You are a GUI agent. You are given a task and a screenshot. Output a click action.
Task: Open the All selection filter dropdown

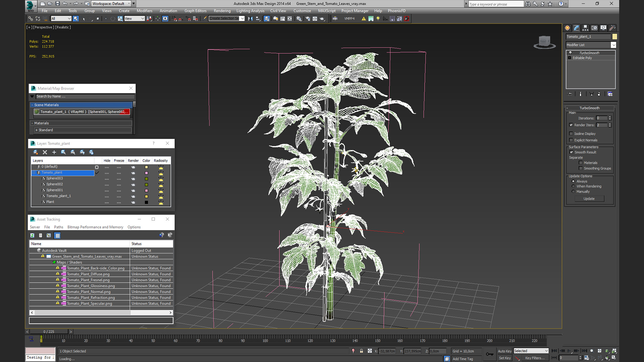pyautogui.click(x=61, y=19)
